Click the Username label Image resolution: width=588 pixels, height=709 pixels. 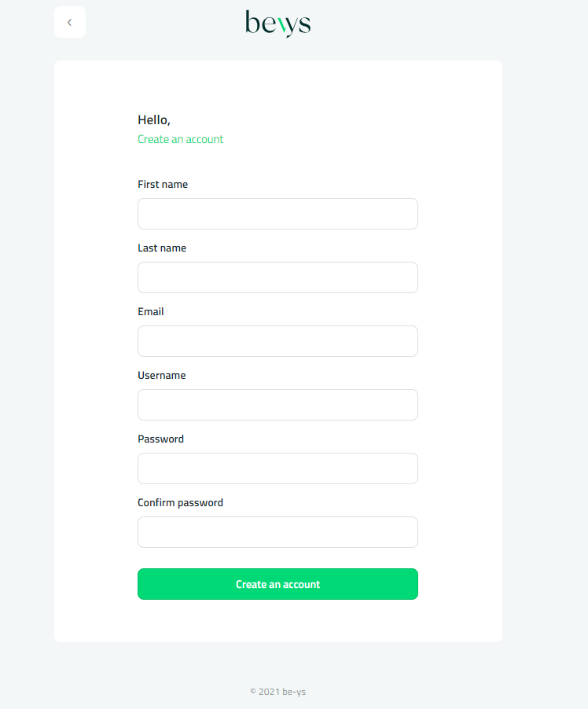click(161, 375)
